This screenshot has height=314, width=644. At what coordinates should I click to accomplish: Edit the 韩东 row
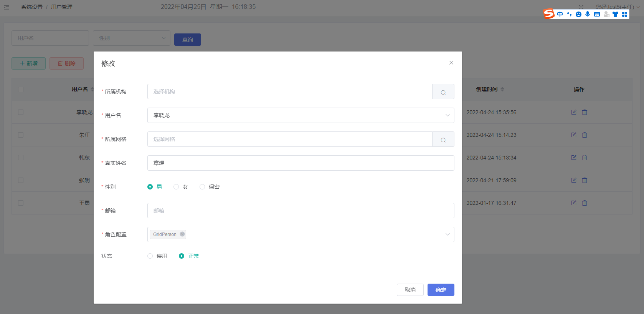574,158
